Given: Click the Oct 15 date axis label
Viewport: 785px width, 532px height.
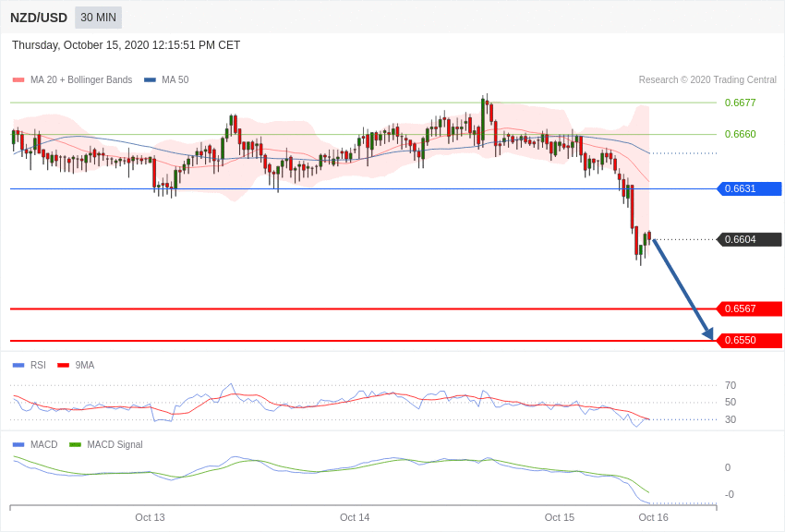Looking at the screenshot, I should [x=560, y=517].
